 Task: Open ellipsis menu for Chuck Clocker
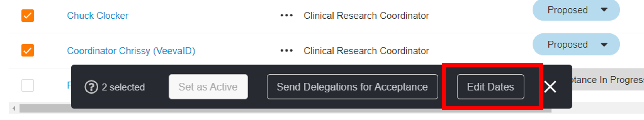coord(286,16)
